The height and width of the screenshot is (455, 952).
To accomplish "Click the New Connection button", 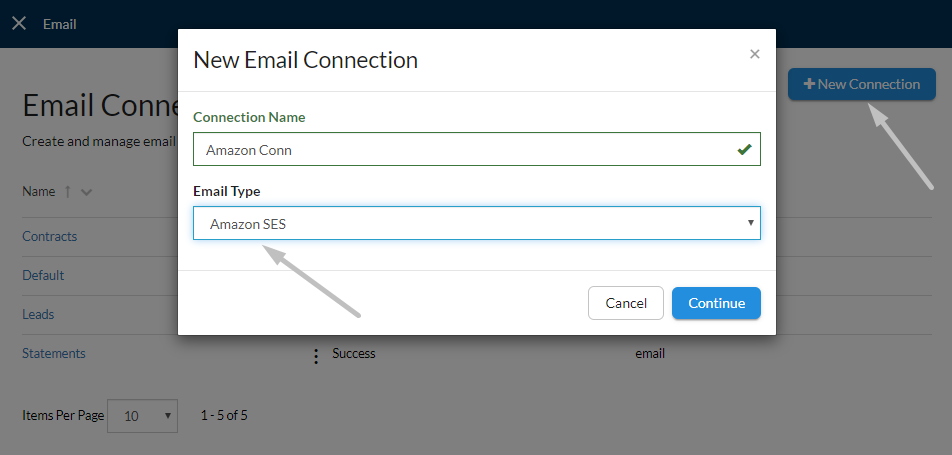I will (x=862, y=84).
